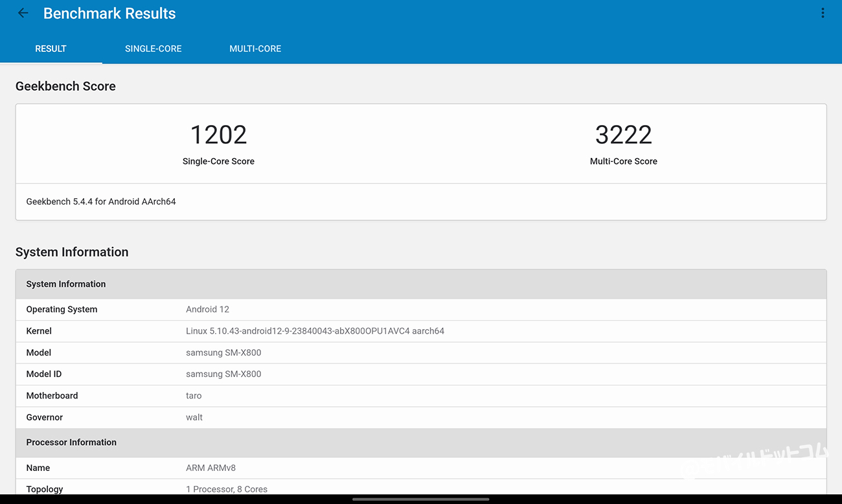Click 'Geekbench 5.4.4 for Android AArch64' text
The width and height of the screenshot is (842, 504).
101,201
